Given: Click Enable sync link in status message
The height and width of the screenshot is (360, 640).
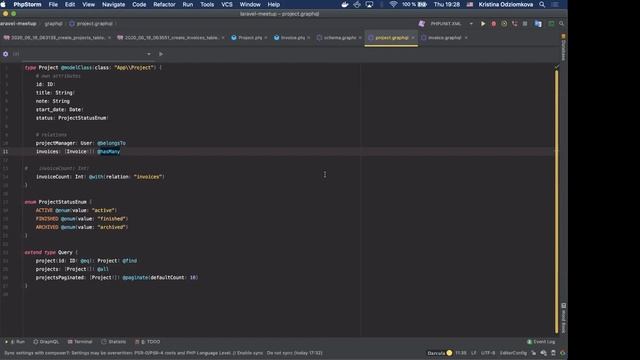Looking at the screenshot, I should [249, 353].
